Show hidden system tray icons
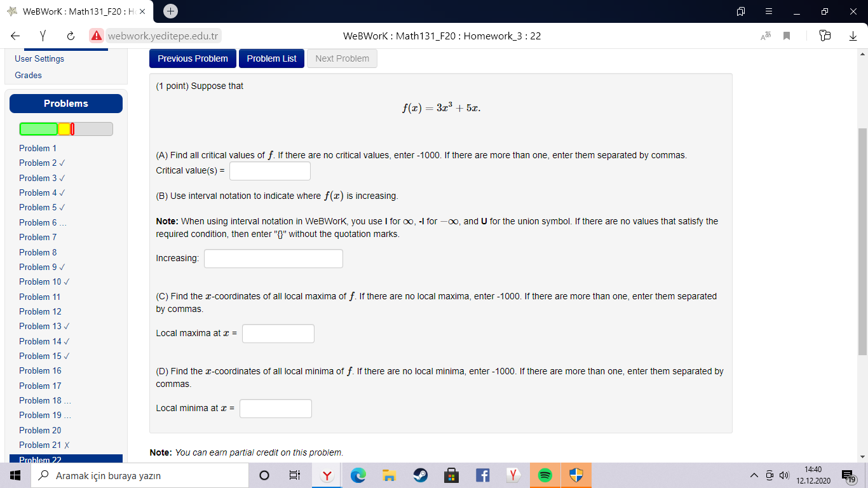The height and width of the screenshot is (488, 868). (x=754, y=475)
